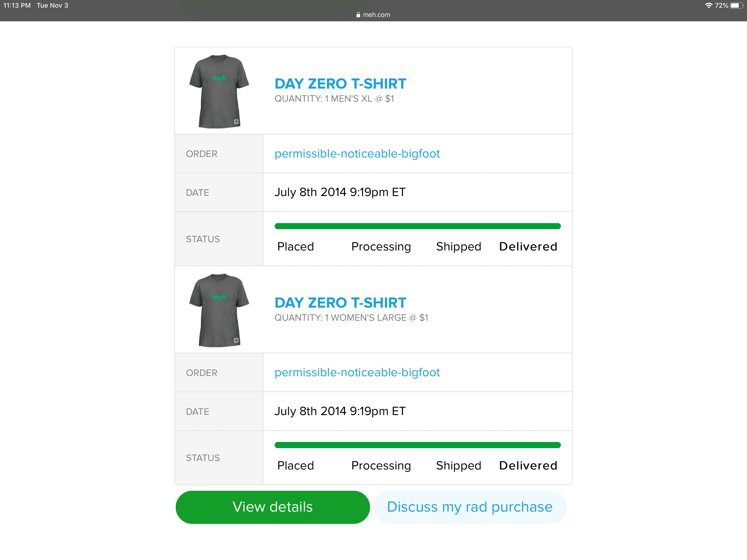Screen dimensions: 747x560
Task: Open the Women's Large Day Zero T-Shirt title
Action: tap(340, 303)
